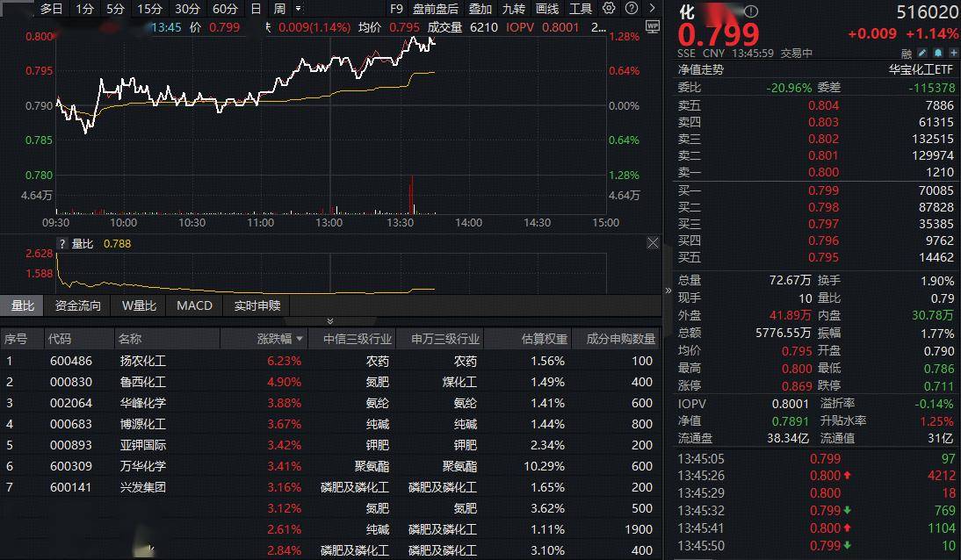The image size is (961, 560).
Task: Click the WP icon on the chart edge
Action: point(654,25)
